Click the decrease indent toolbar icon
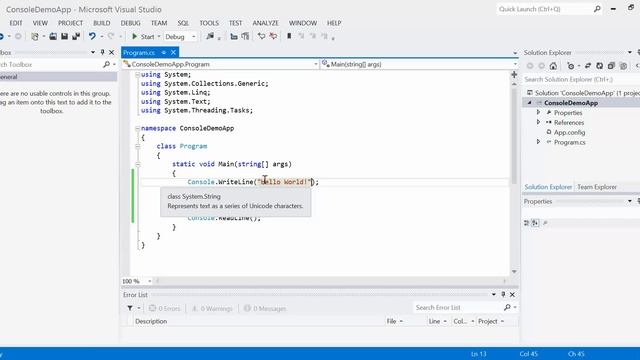The height and width of the screenshot is (360, 640). 234,36
